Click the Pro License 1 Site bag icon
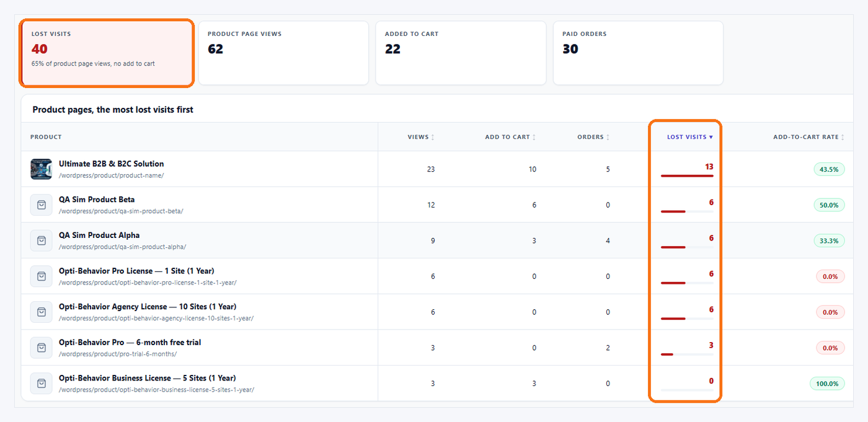Image resolution: width=868 pixels, height=422 pixels. pyautogui.click(x=42, y=276)
